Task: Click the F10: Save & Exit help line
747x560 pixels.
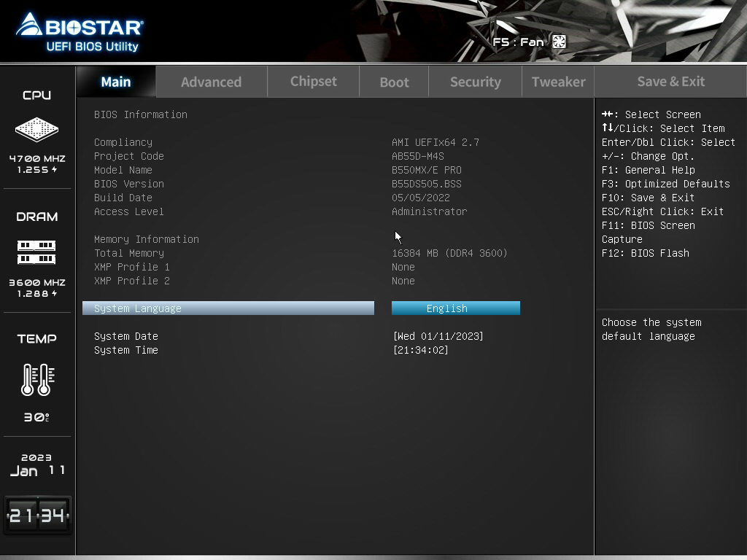Action: [648, 198]
